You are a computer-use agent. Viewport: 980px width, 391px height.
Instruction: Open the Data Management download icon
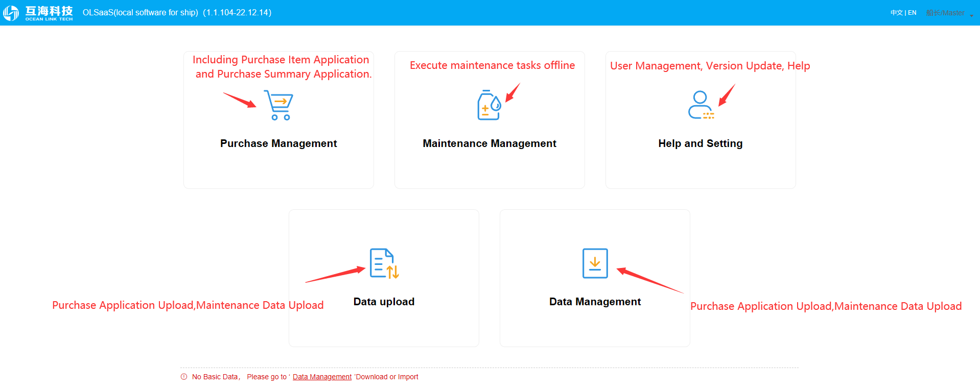[x=595, y=263]
